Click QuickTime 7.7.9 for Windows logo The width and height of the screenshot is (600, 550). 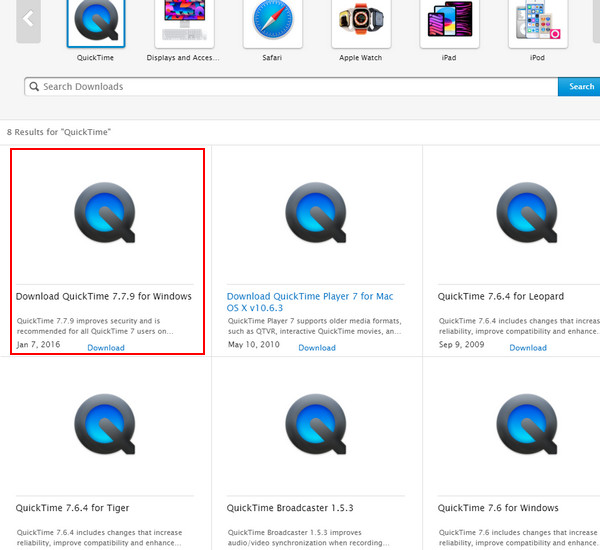click(x=105, y=212)
